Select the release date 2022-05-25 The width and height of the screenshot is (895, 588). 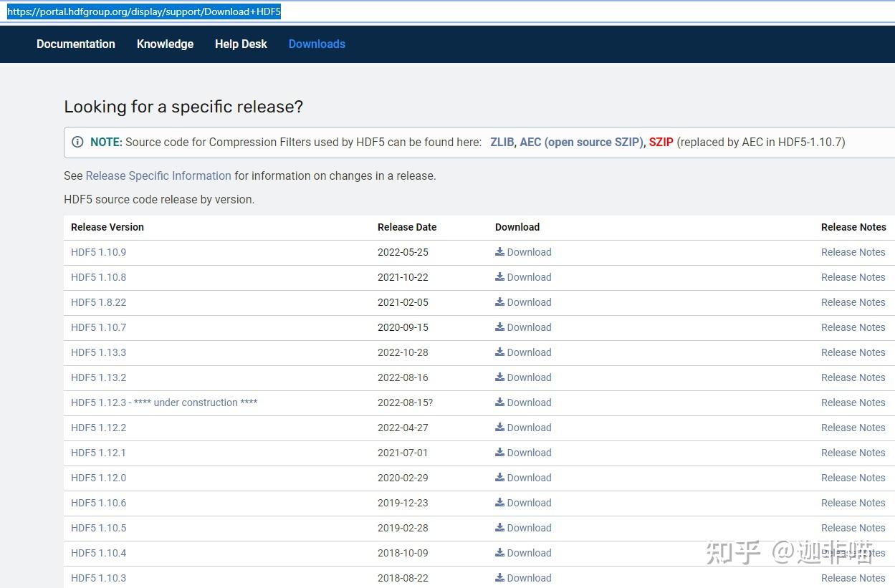click(x=403, y=252)
